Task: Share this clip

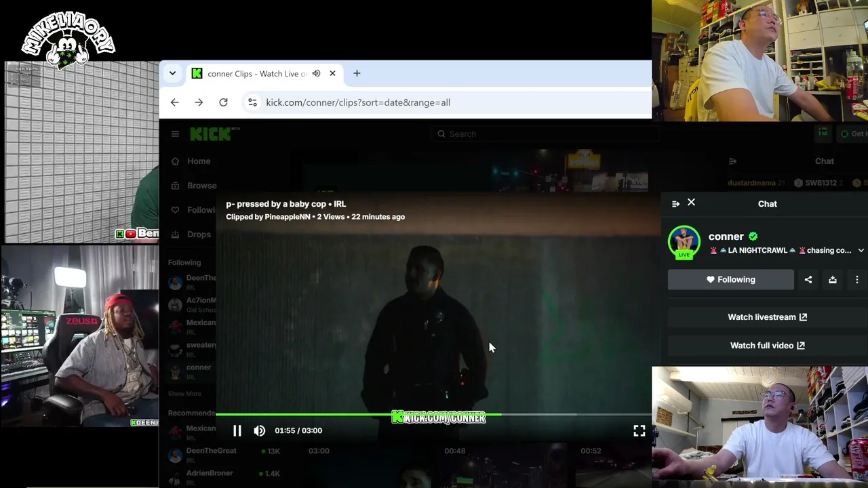Action: click(x=808, y=279)
